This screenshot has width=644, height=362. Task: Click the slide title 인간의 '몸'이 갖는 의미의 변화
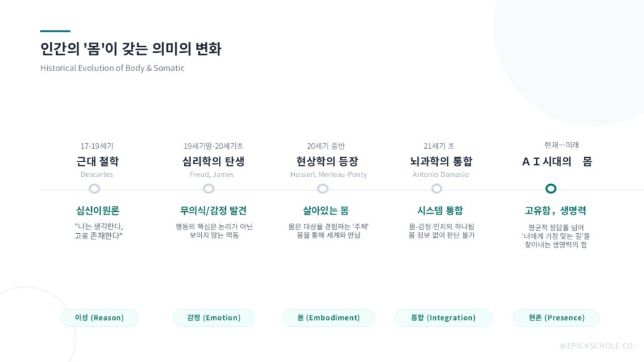[x=131, y=49]
